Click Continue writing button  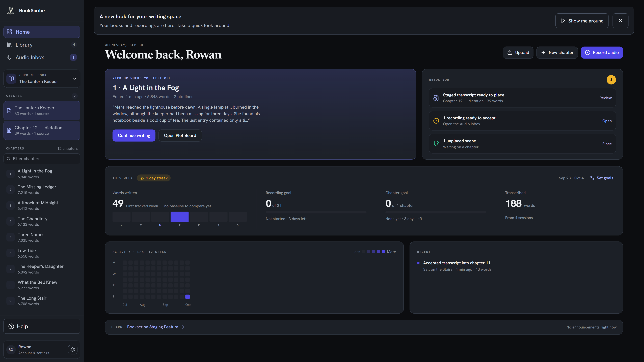pos(134,135)
